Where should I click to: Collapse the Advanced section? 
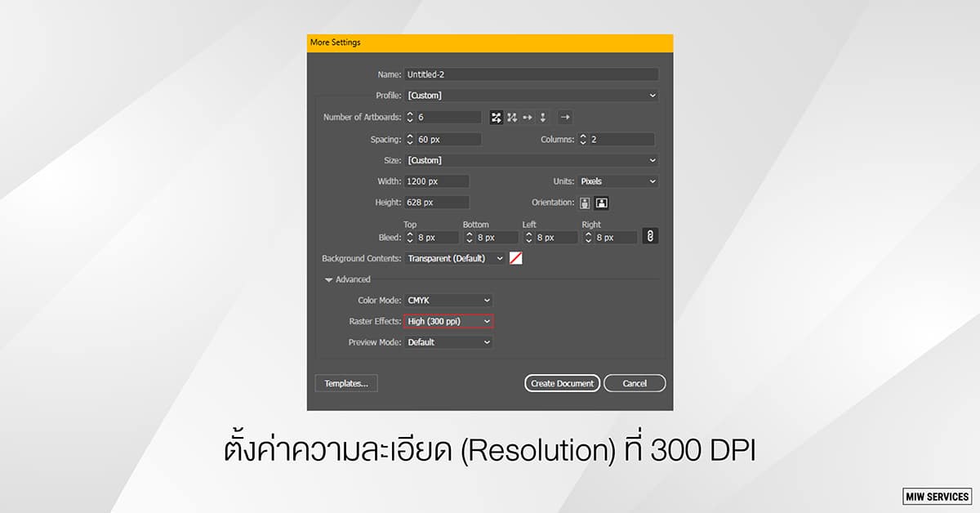pos(329,279)
